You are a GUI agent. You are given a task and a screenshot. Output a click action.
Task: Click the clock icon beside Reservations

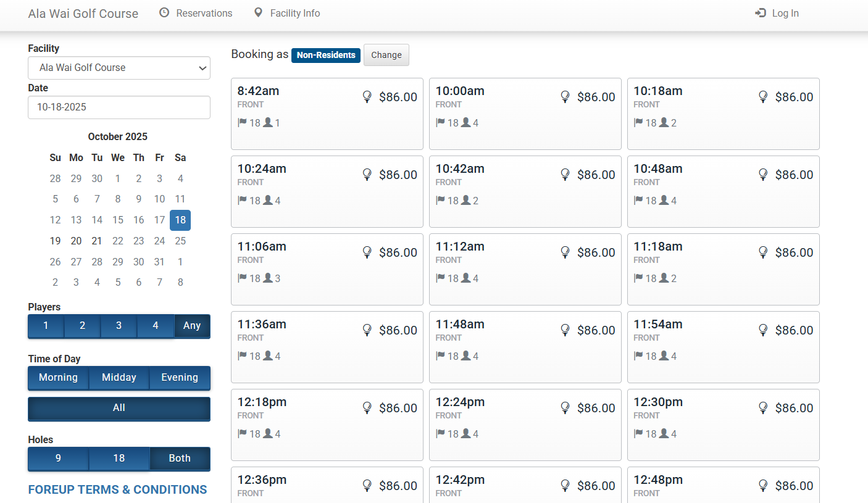(x=164, y=13)
